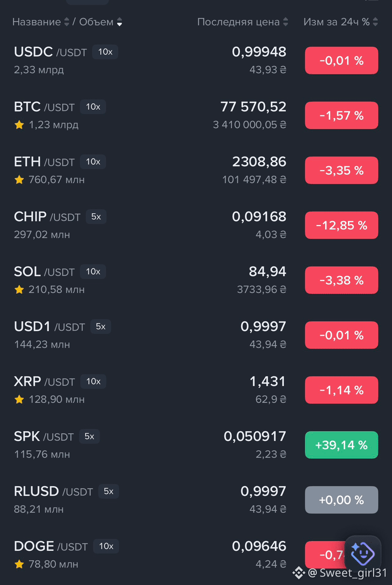Viewport: 392px width, 585px height.
Task: Click the RLUSD 5x leverage badge
Action: pyautogui.click(x=109, y=491)
